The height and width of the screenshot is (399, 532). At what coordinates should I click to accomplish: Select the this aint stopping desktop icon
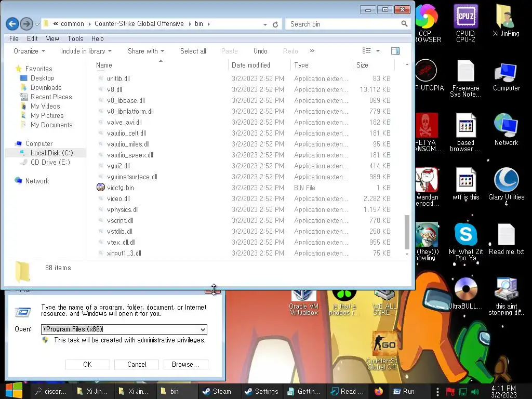click(506, 296)
